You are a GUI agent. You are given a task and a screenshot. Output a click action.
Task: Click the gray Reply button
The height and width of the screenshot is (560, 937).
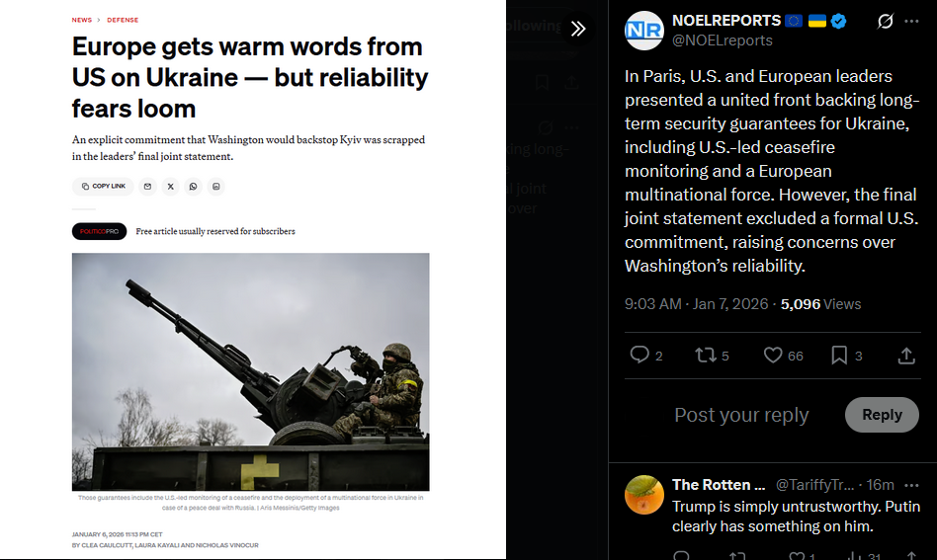coord(882,415)
